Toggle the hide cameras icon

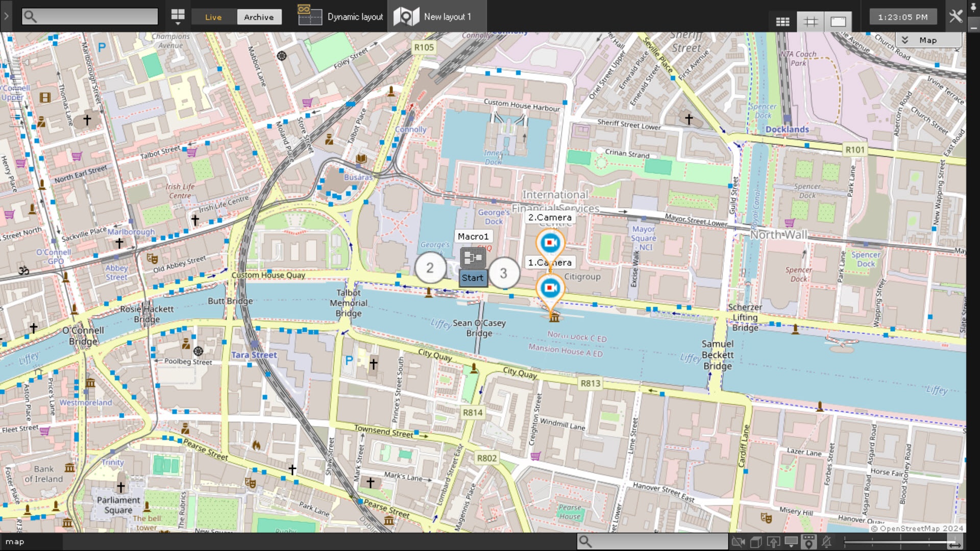click(738, 542)
